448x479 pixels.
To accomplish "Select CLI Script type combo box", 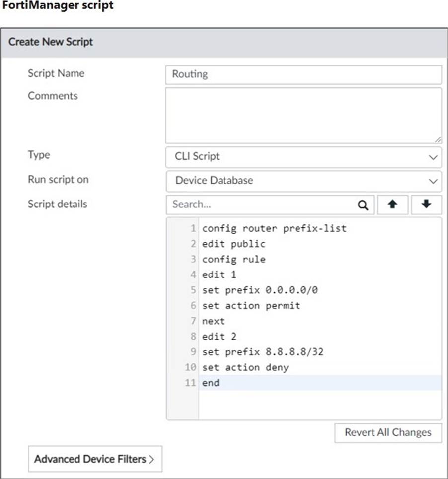I will coord(303,157).
